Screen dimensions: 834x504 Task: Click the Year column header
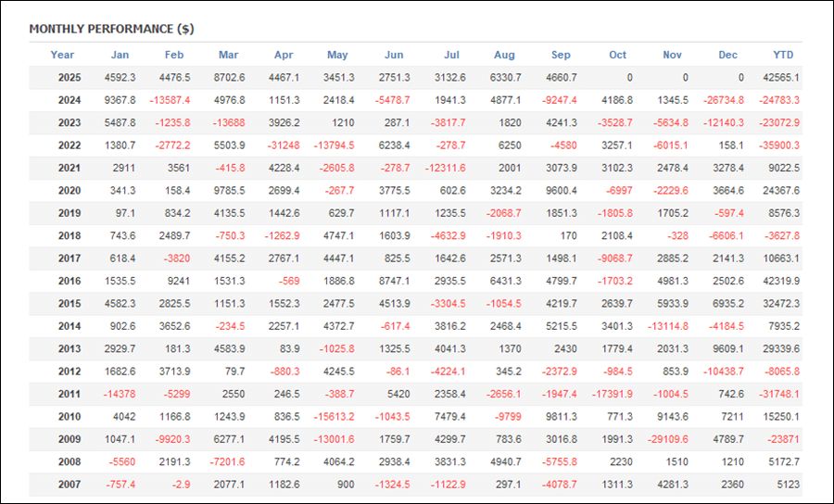tap(62, 55)
